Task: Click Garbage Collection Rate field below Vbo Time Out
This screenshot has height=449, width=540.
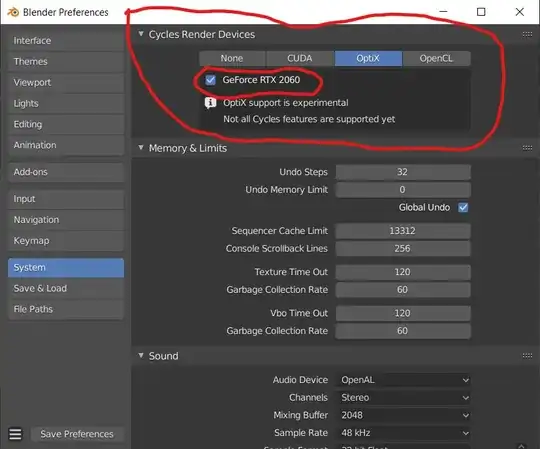Action: tap(403, 331)
